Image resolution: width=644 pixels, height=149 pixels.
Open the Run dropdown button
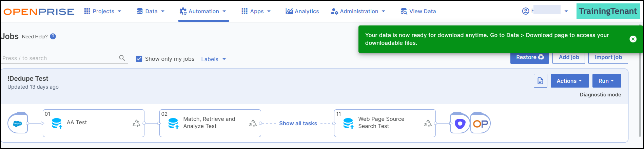tap(606, 81)
